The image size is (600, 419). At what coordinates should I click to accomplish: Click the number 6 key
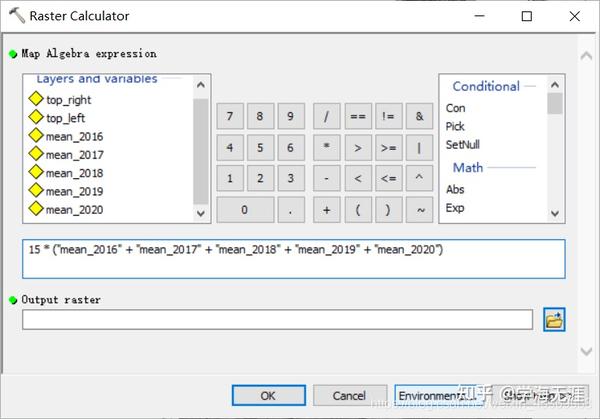point(291,147)
